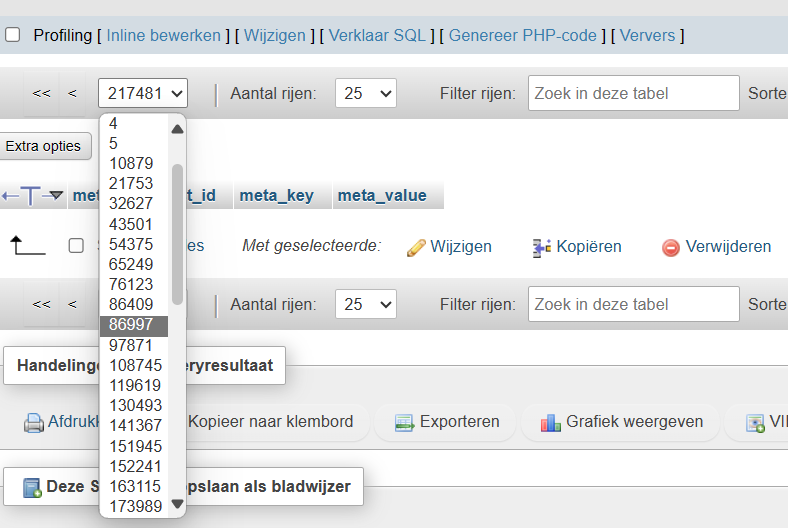The width and height of the screenshot is (788, 528).
Task: Tick the select-all rows checkbox
Action: tap(76, 246)
